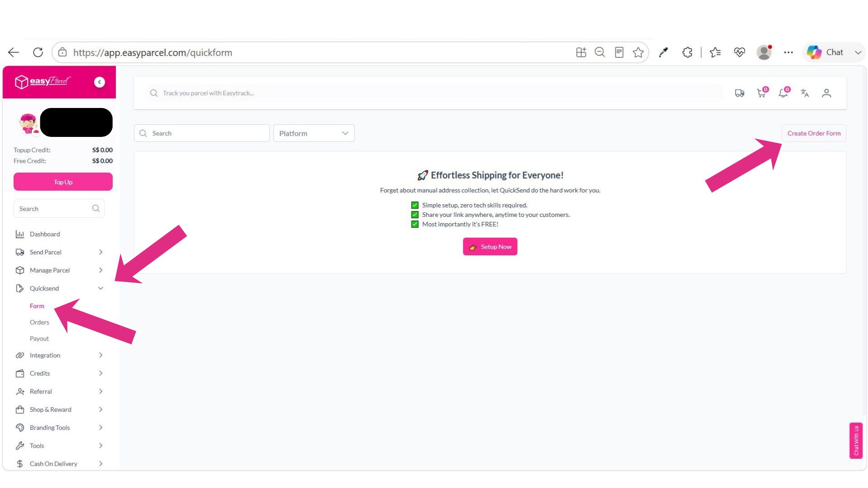View site information lock icon

[63, 52]
